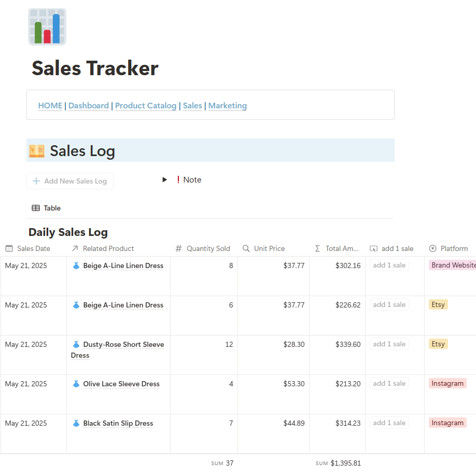Open the Total Amount sum calculation menu
Viewport: 476px width, 476px height.
tap(338, 463)
